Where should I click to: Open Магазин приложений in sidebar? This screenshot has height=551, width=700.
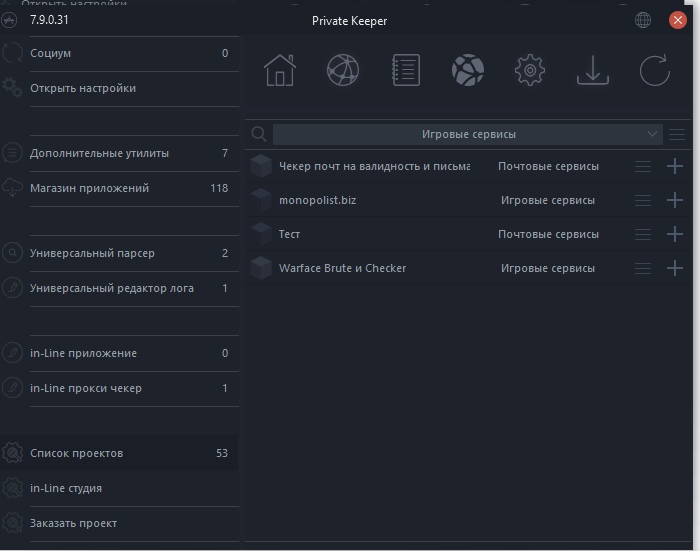pos(90,188)
